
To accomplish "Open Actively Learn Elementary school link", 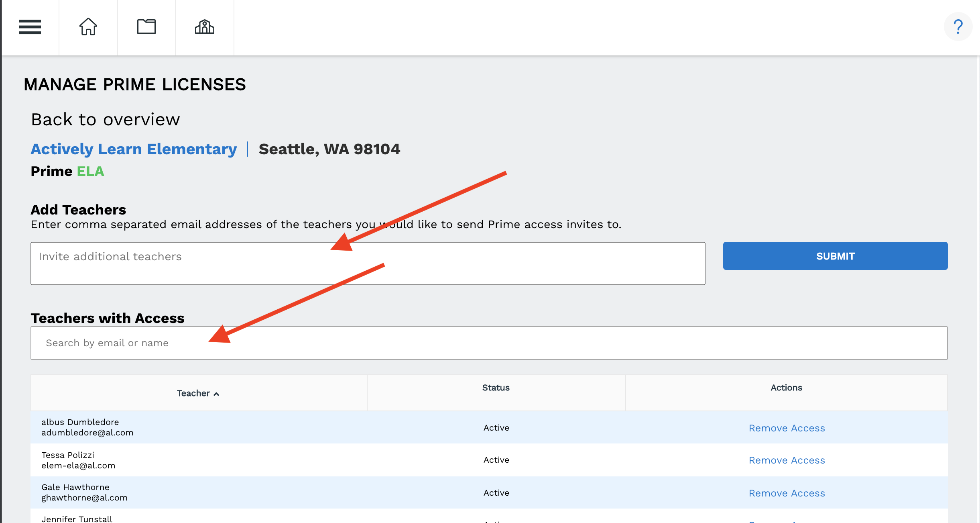I will (x=134, y=149).
